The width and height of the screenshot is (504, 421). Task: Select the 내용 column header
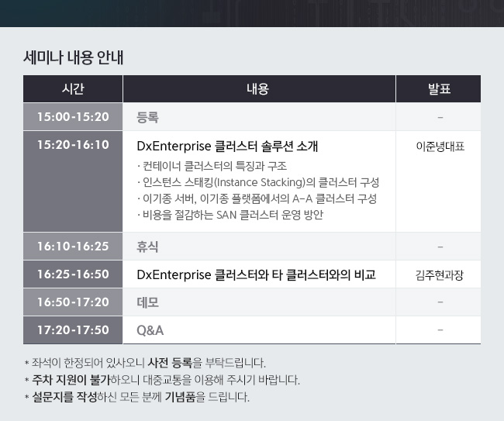click(x=259, y=88)
